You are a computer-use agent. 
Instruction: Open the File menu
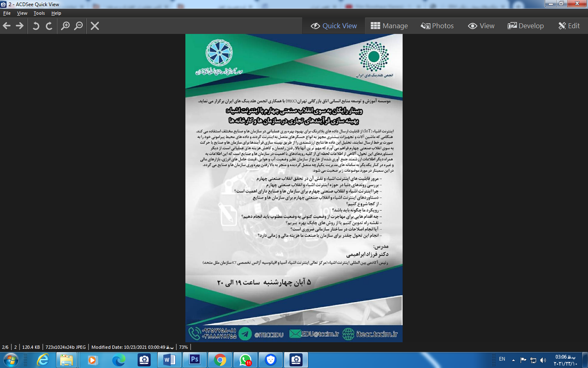pos(7,13)
